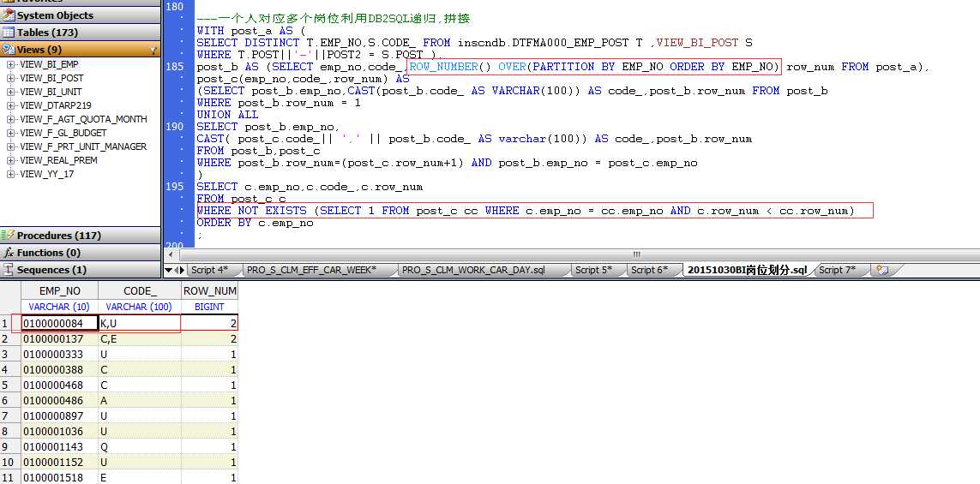The width and height of the screenshot is (980, 484).
Task: Open the tab list dropdown arrow
Action: point(169,270)
